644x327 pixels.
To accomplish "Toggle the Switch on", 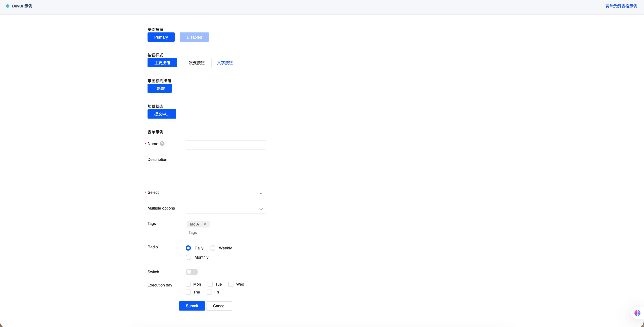I will click(192, 272).
